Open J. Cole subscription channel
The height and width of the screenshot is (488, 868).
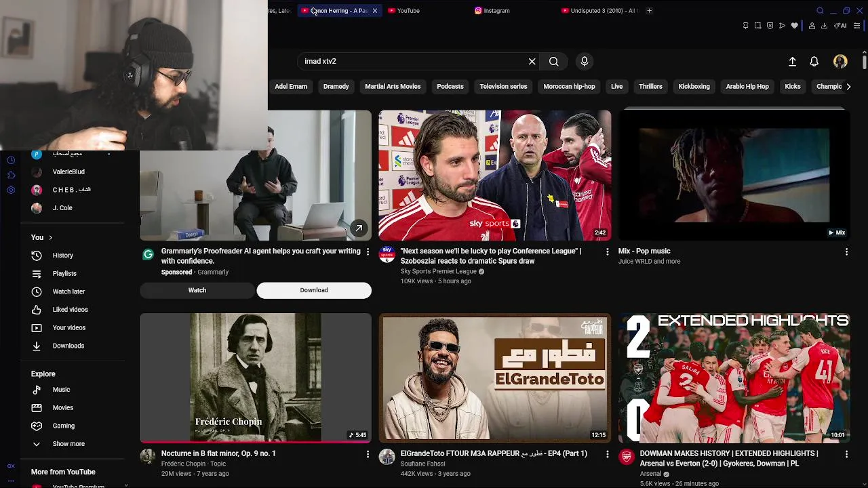62,208
